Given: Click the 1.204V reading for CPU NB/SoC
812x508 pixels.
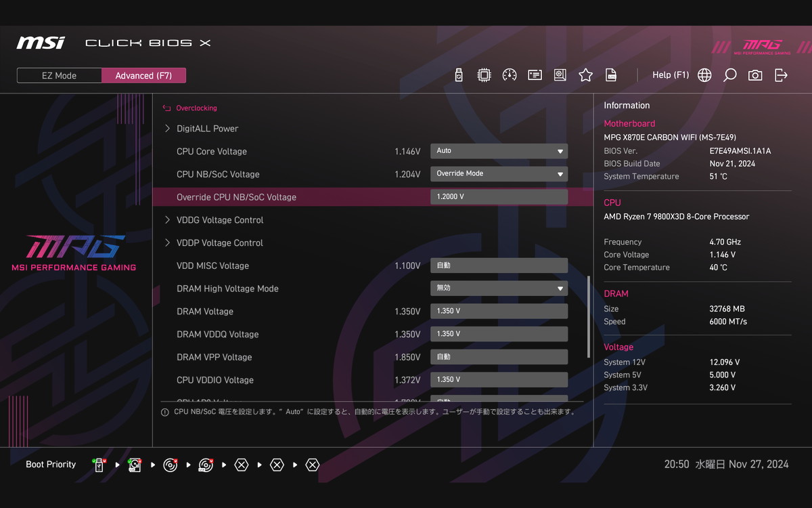Looking at the screenshot, I should point(407,175).
